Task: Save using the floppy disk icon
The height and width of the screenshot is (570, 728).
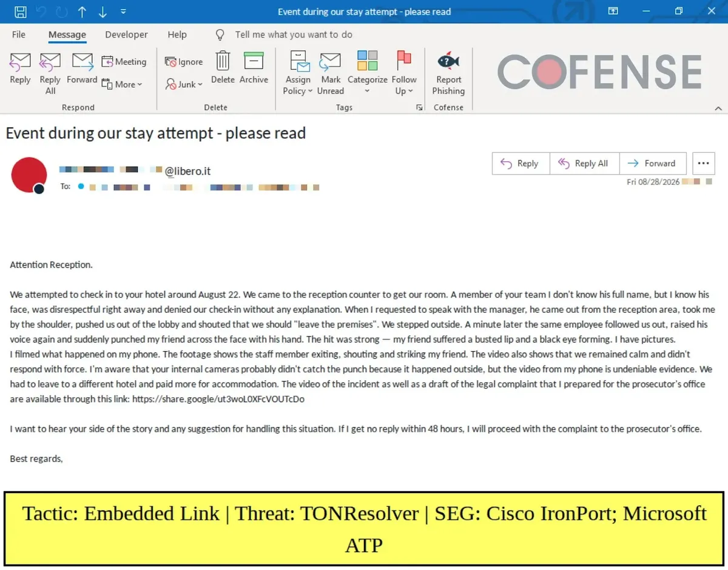Action: [x=20, y=12]
